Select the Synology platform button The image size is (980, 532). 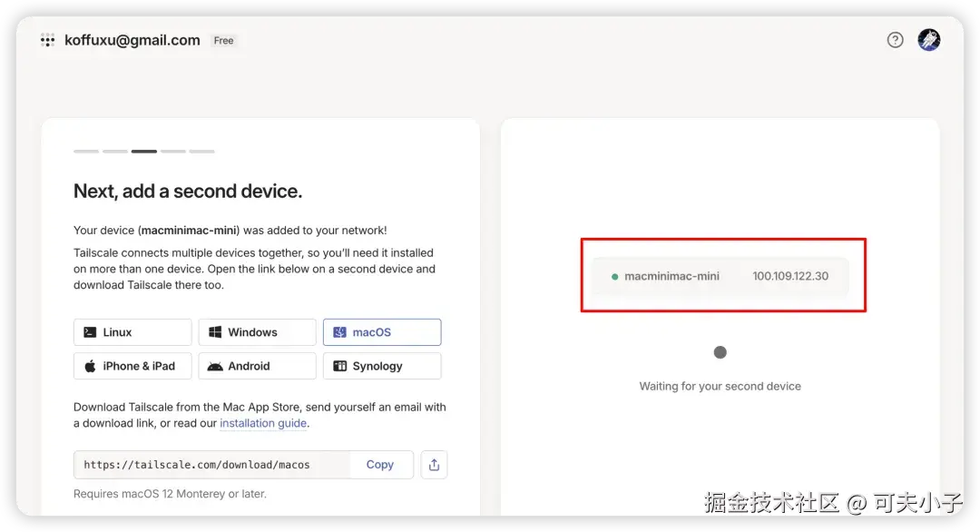coord(382,366)
